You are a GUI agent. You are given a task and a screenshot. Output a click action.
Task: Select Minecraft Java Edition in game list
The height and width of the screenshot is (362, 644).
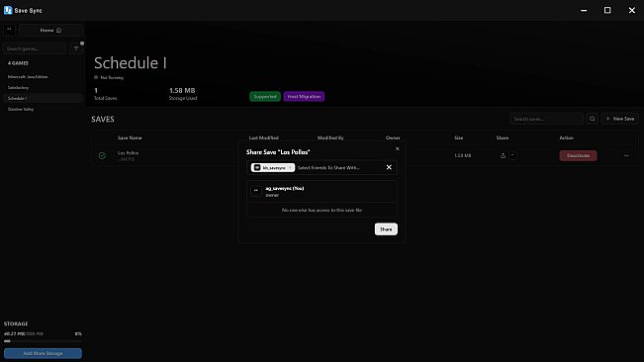pos(43,77)
